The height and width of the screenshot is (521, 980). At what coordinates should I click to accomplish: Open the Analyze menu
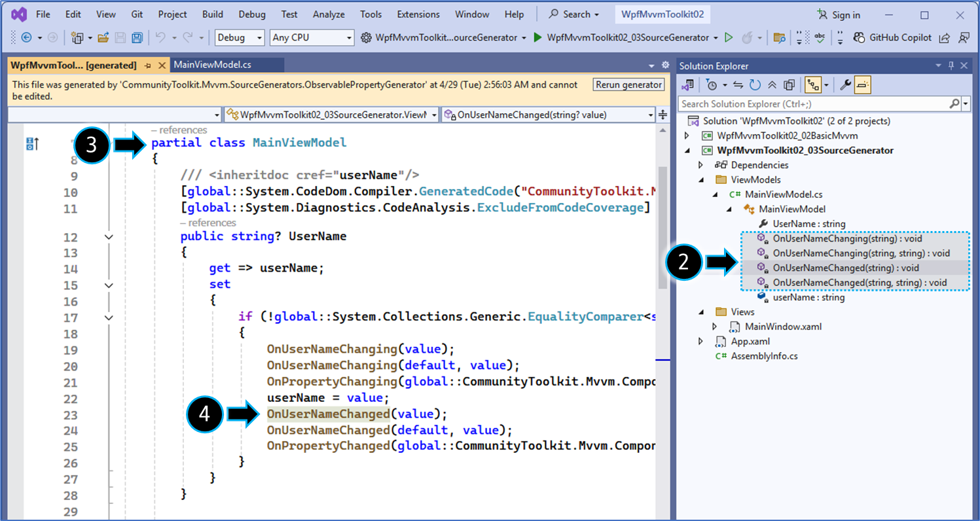click(x=329, y=14)
